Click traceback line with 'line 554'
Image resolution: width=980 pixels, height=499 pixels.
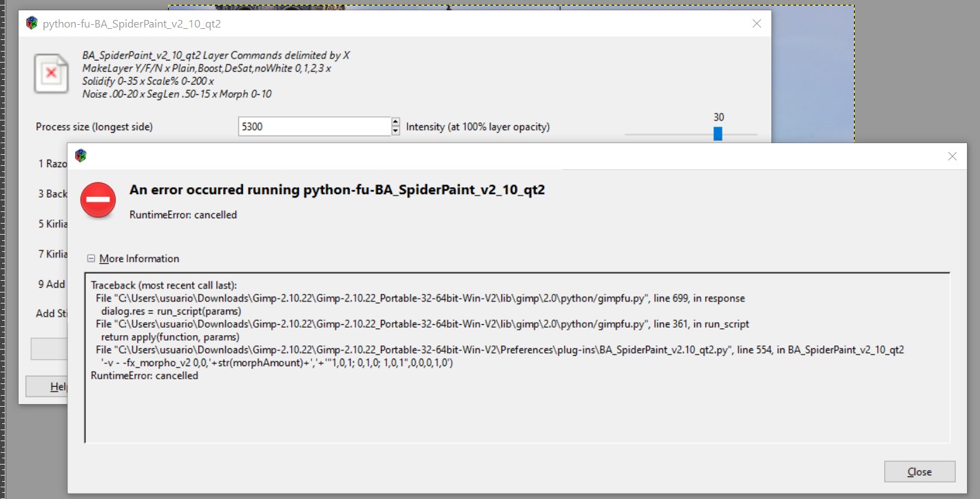[500, 350]
